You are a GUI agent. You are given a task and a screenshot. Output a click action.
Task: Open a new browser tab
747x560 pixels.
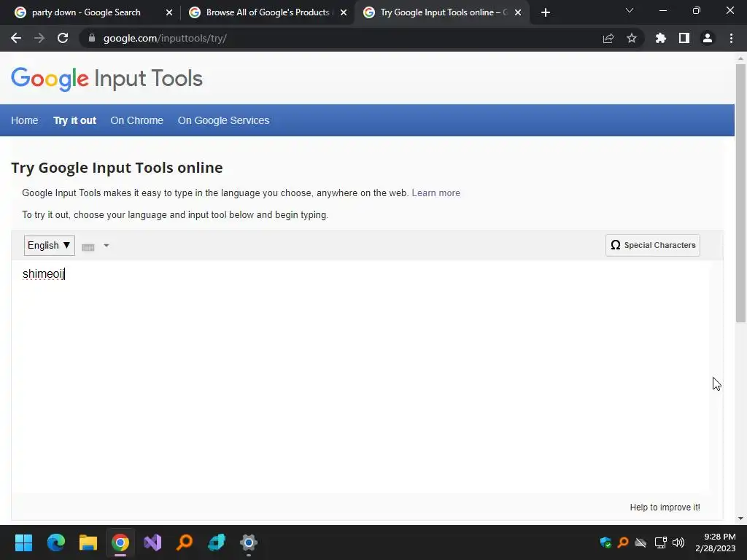(546, 12)
